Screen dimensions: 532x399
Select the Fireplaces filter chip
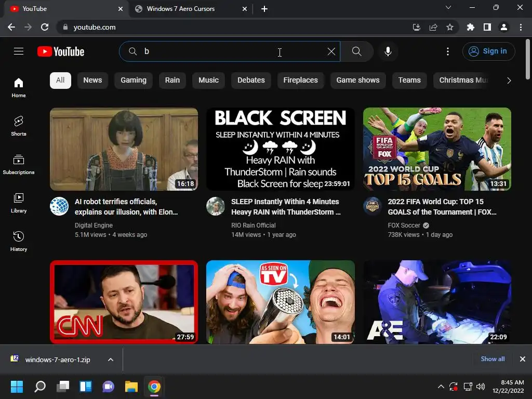pos(301,81)
